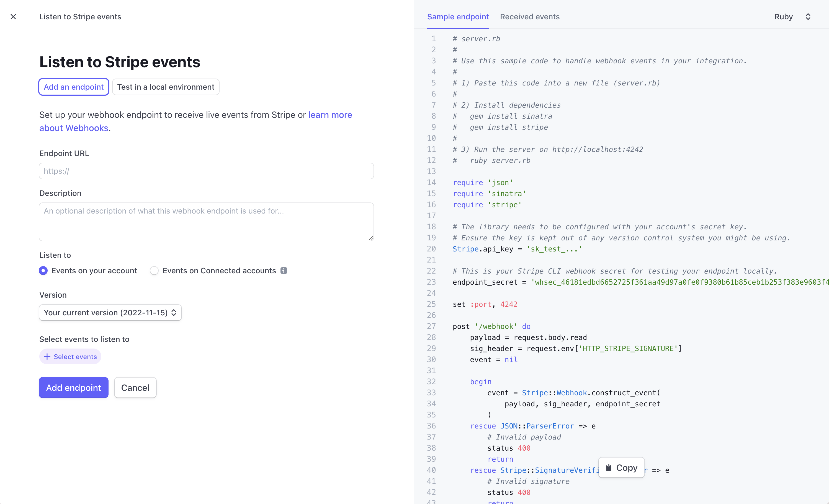Click the info icon beside Connected accounts
This screenshot has height=504, width=829.
284,271
